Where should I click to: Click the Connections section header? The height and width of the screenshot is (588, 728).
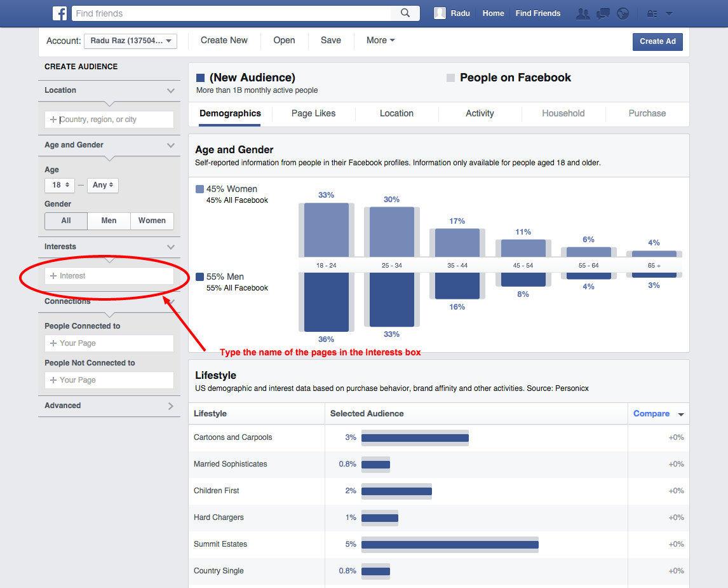[109, 301]
